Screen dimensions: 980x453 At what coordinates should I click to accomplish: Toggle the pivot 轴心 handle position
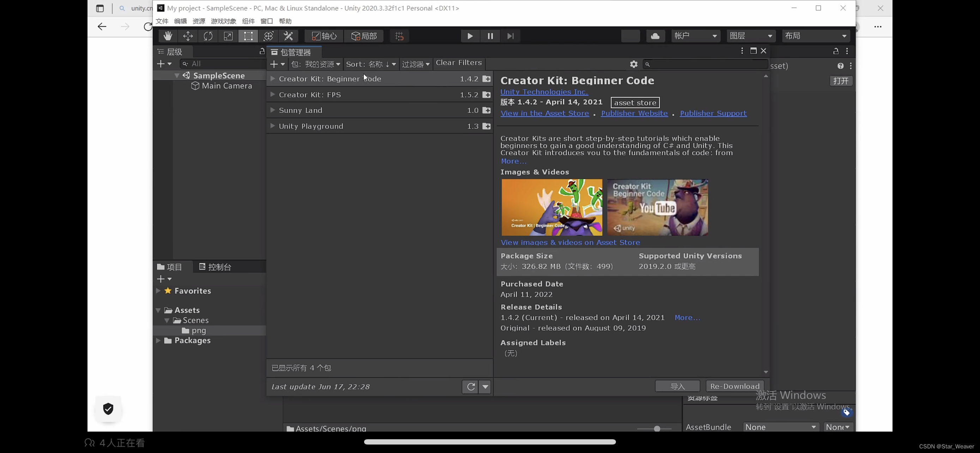[x=324, y=36]
